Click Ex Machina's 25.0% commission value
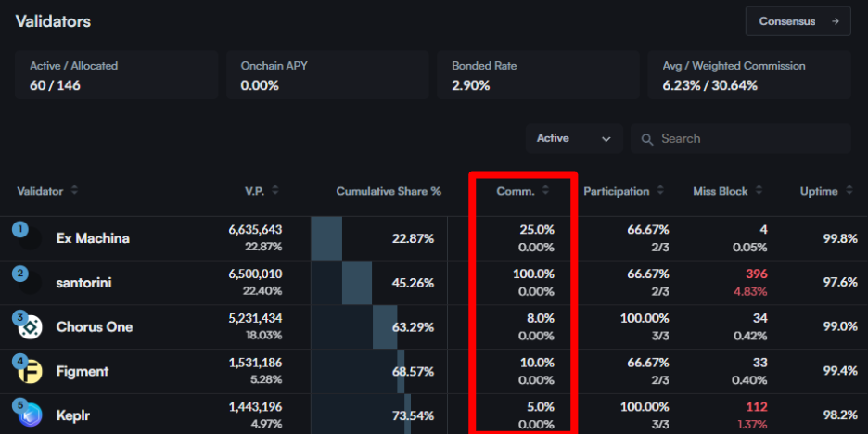The width and height of the screenshot is (868, 434). [536, 230]
